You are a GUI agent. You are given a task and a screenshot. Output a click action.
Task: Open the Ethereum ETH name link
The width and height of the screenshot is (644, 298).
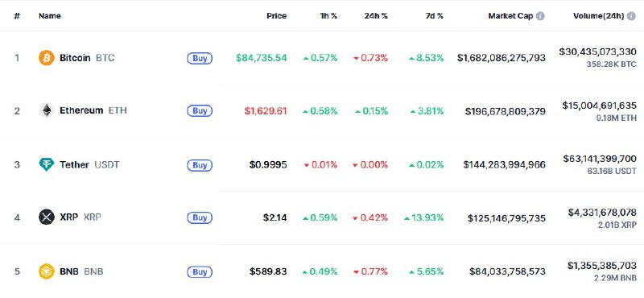[93, 110]
